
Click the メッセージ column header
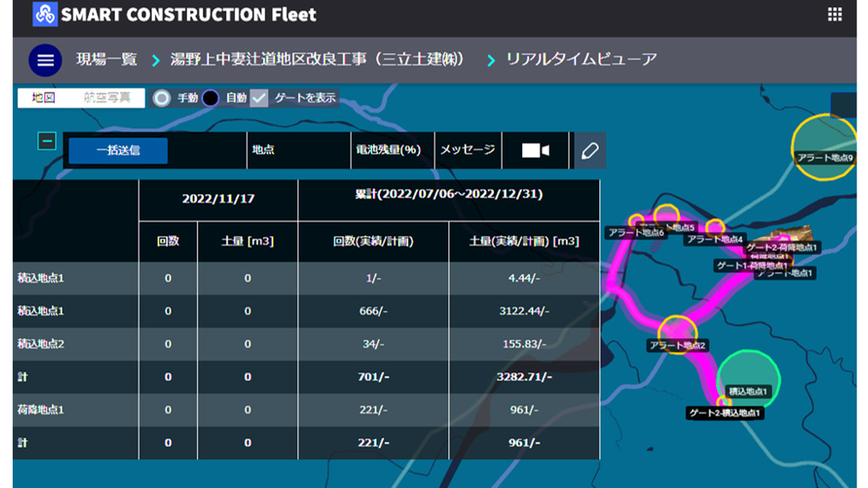point(467,150)
